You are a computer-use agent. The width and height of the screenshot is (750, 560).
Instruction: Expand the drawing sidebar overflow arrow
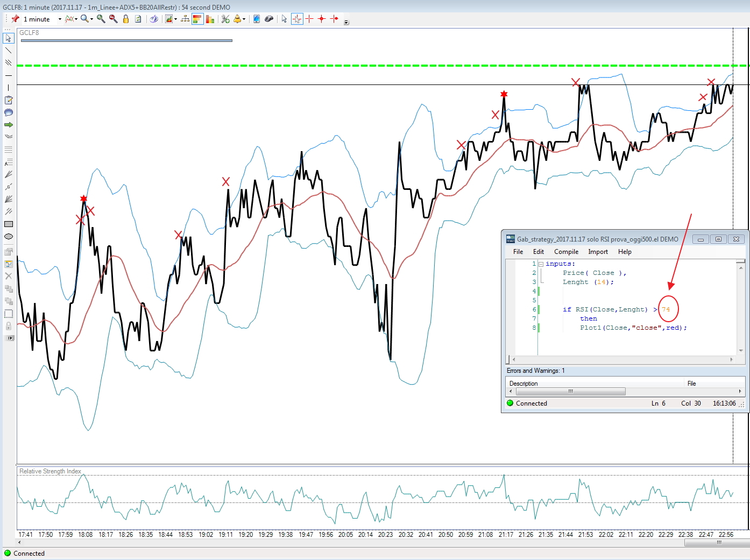(9, 338)
